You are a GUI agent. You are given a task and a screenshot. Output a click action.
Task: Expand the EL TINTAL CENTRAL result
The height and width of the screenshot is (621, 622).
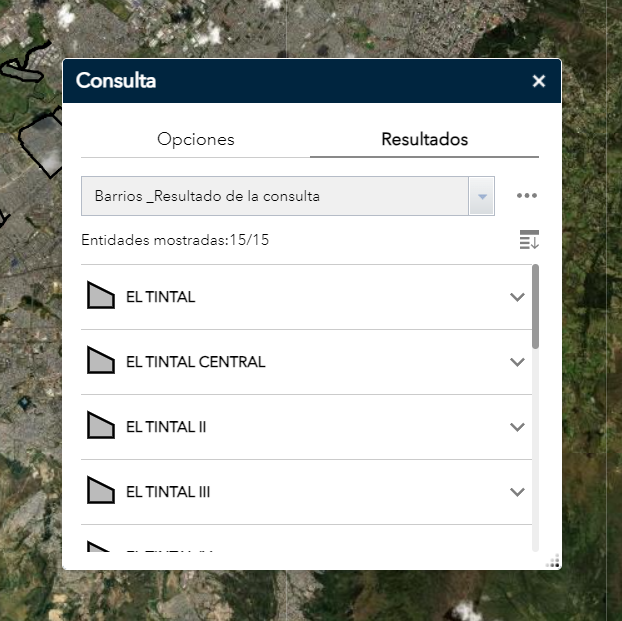517,362
